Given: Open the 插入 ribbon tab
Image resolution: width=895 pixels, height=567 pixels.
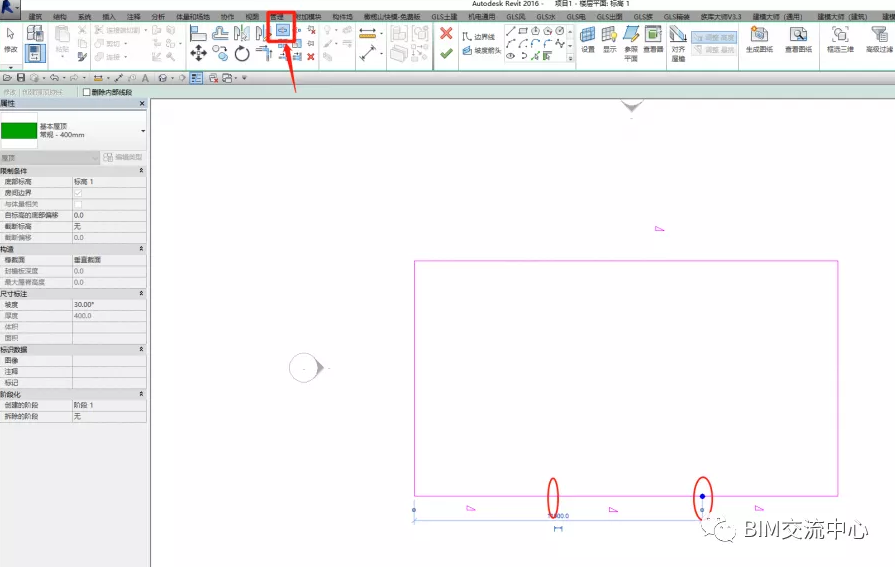Looking at the screenshot, I should coord(108,17).
